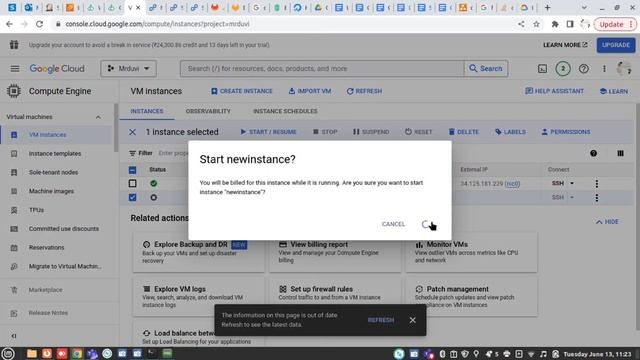Switch to the Instances tab
The image size is (640, 360).
pos(147,111)
